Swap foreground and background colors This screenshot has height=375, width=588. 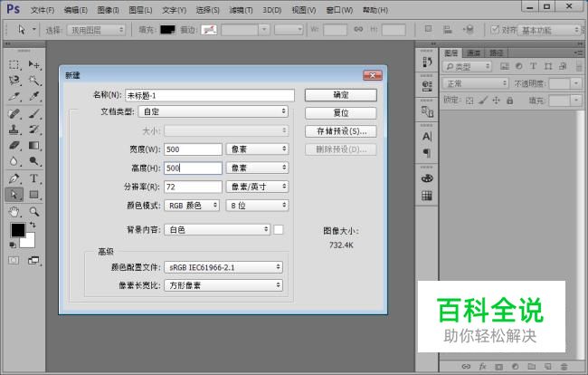point(33,225)
